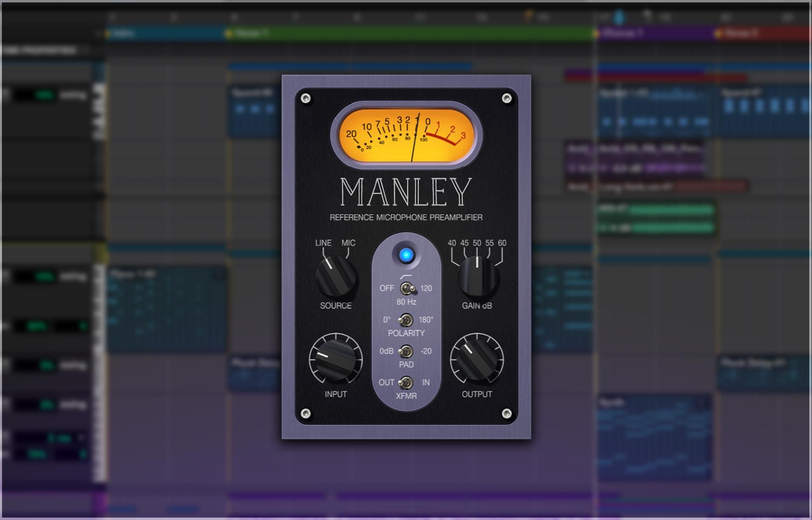Viewport: 812px width, 520px height.
Task: Click the LINE label of source selector
Action: [323, 243]
